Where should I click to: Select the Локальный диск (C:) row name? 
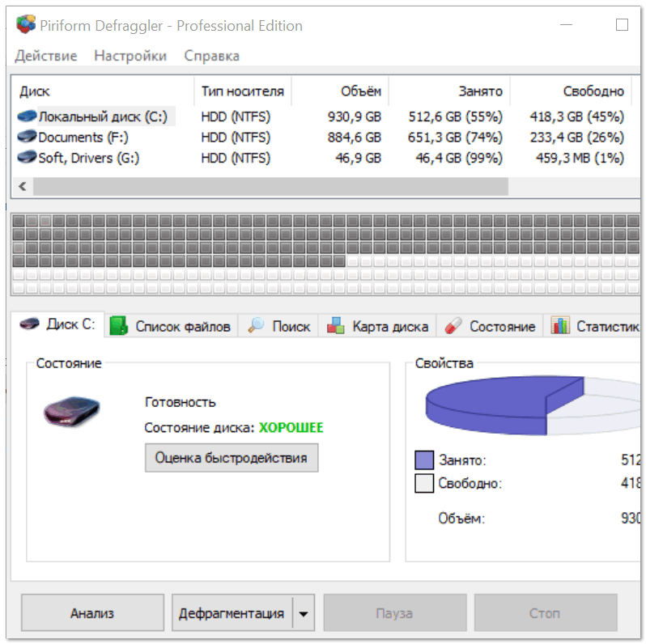tap(103, 117)
